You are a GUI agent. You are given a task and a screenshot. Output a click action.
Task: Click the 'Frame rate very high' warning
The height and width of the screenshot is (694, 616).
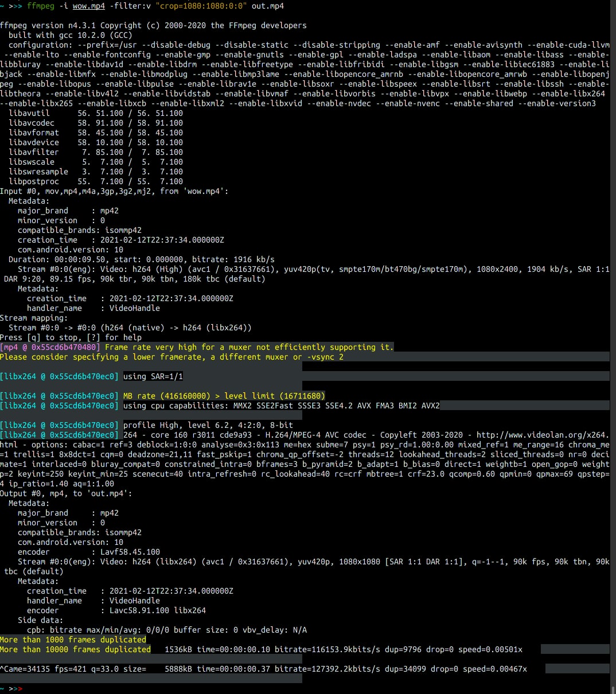point(249,347)
